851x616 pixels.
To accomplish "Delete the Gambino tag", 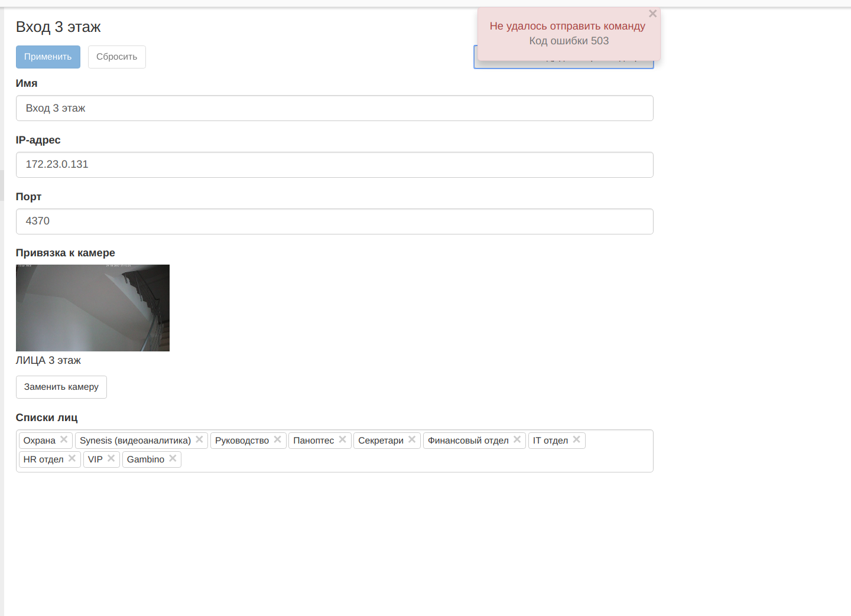I will pos(173,458).
